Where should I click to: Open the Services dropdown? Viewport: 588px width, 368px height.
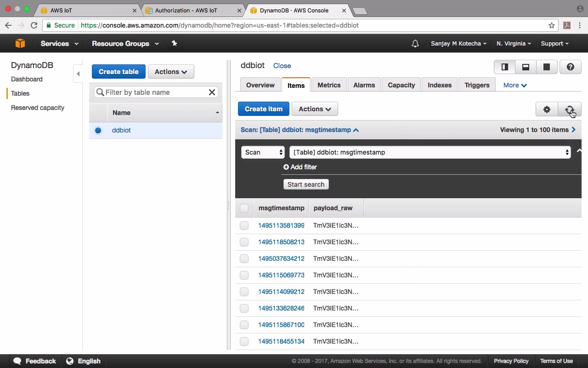click(x=59, y=44)
